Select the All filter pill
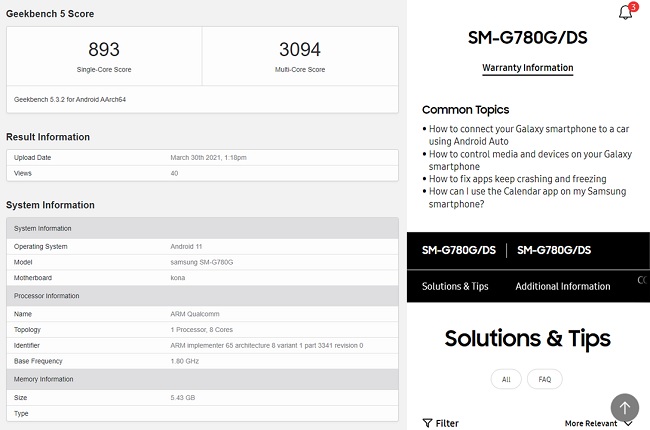650x430 pixels. point(506,379)
